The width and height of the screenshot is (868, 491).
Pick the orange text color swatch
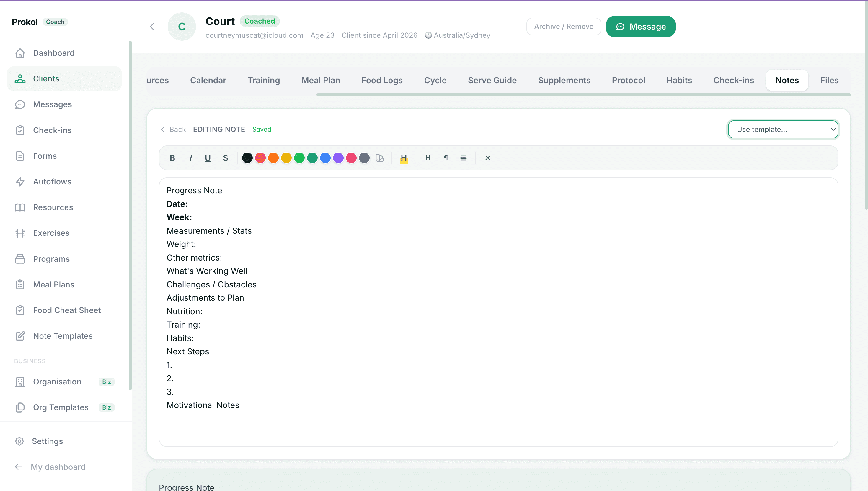pos(273,158)
